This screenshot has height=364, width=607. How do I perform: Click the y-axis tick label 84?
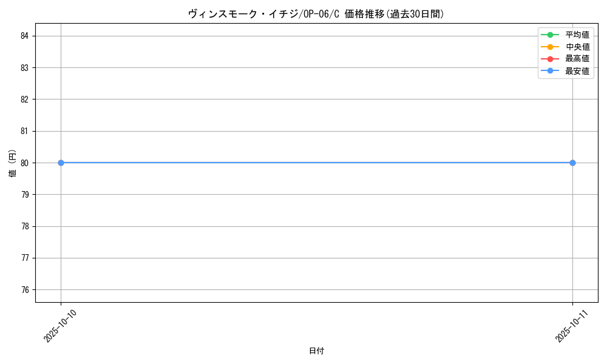click(x=25, y=36)
